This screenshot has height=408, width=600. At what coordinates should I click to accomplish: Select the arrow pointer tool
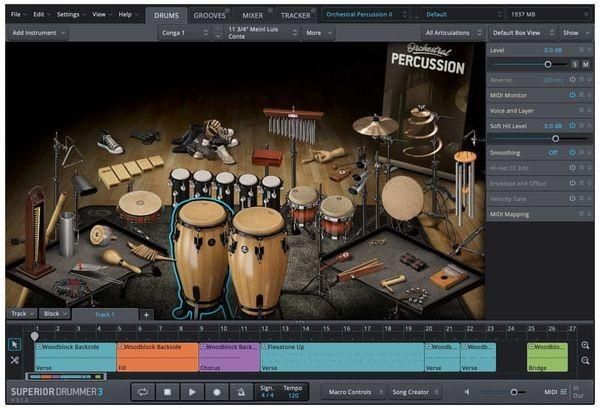(15, 344)
